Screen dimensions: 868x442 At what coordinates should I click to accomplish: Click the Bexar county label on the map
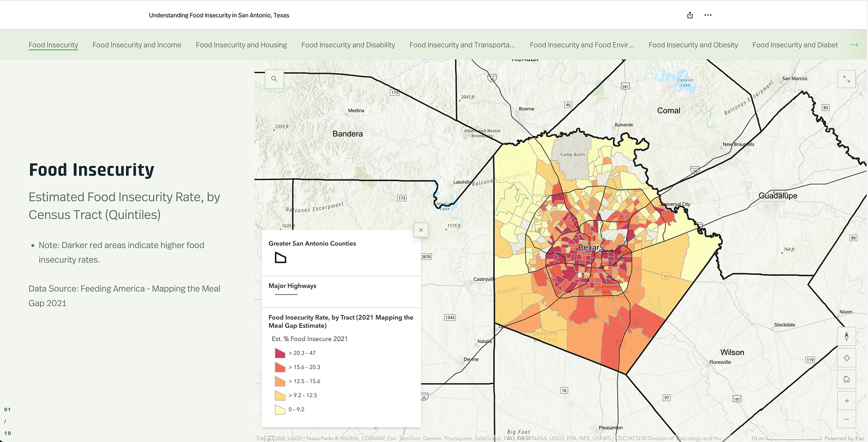click(588, 248)
